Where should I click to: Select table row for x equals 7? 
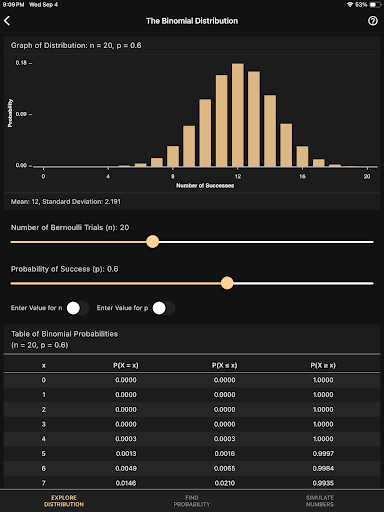click(192, 483)
